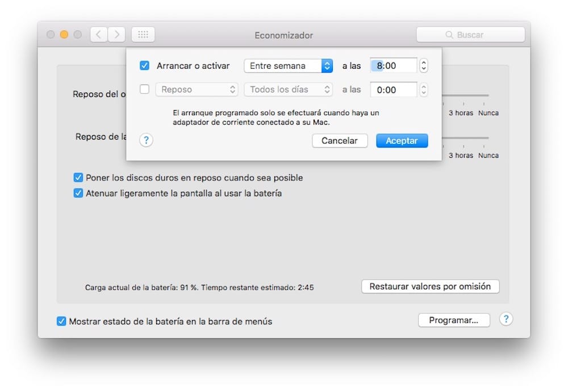This screenshot has width=568, height=392.
Task: Open help in the schedule dialog
Action: tap(146, 140)
